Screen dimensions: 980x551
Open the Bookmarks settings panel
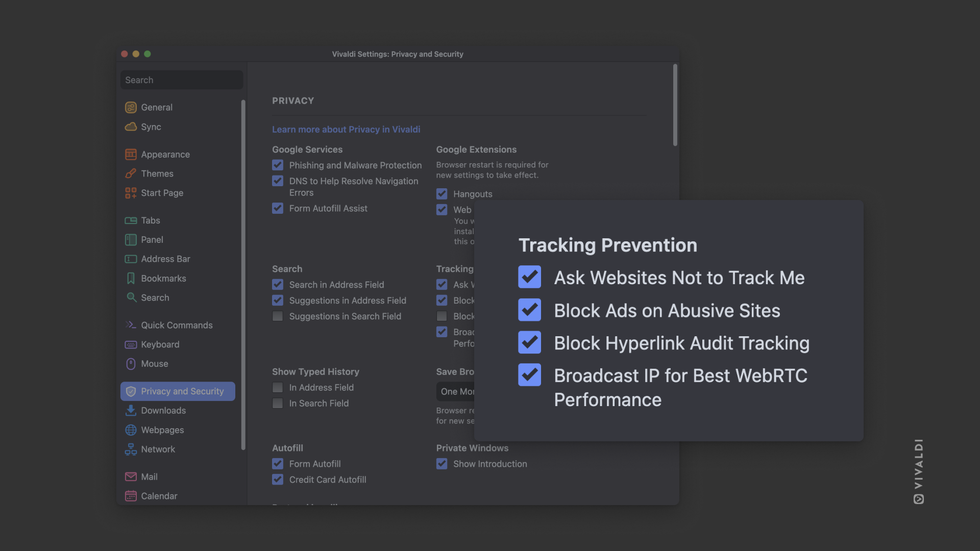[163, 279]
